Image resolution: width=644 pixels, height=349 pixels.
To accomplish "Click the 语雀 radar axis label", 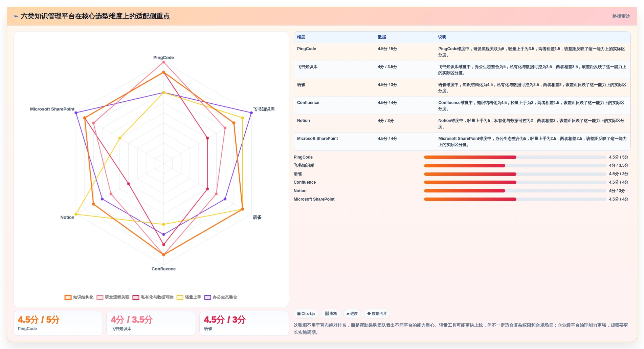I will click(x=257, y=217).
